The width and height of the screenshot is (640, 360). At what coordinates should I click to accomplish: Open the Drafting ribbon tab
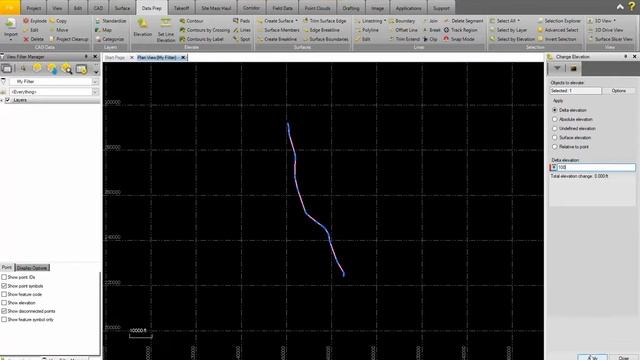click(x=351, y=8)
